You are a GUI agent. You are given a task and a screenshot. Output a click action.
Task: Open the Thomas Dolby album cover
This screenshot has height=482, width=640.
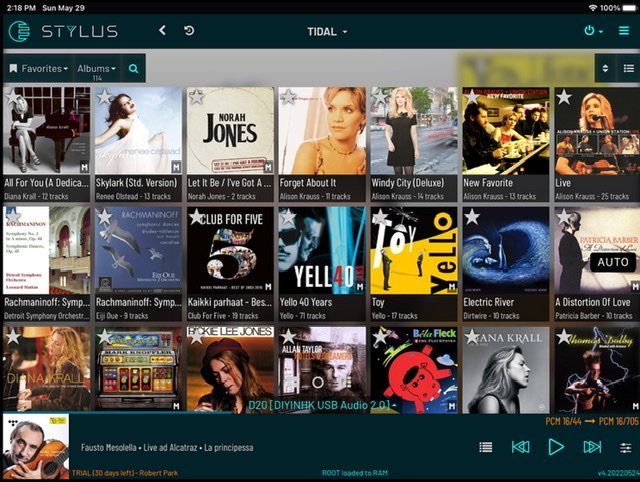pyautogui.click(x=597, y=369)
